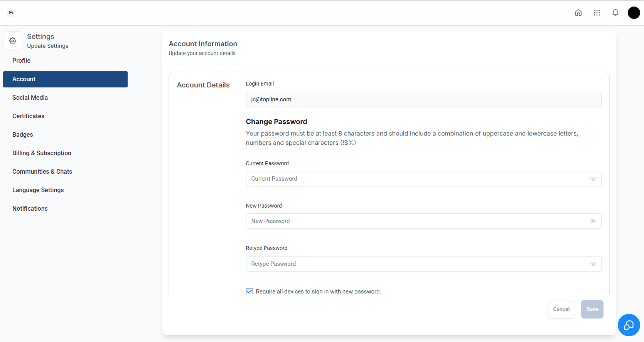
Task: Reveal the New Password text
Action: (x=593, y=221)
